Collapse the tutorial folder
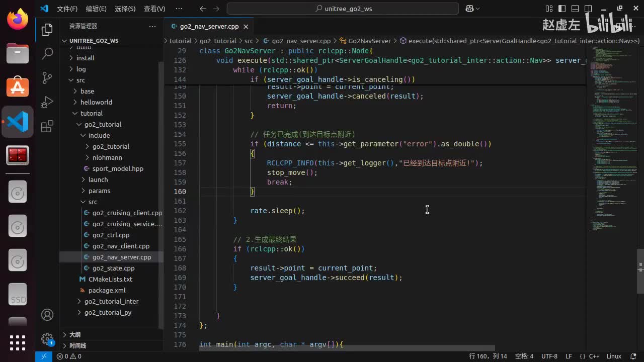 [111, 113]
